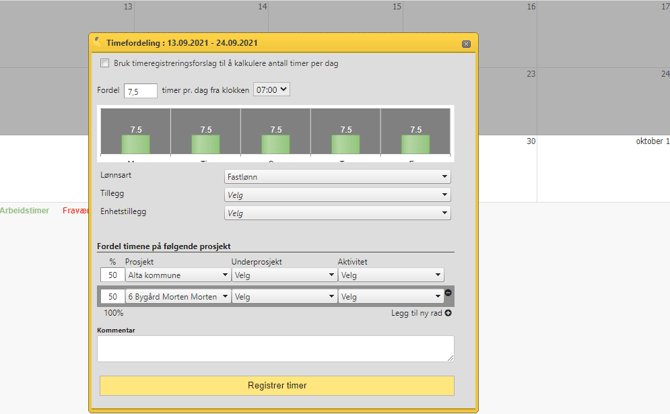Click the remove row minus icon
670x414 pixels.
point(448,293)
